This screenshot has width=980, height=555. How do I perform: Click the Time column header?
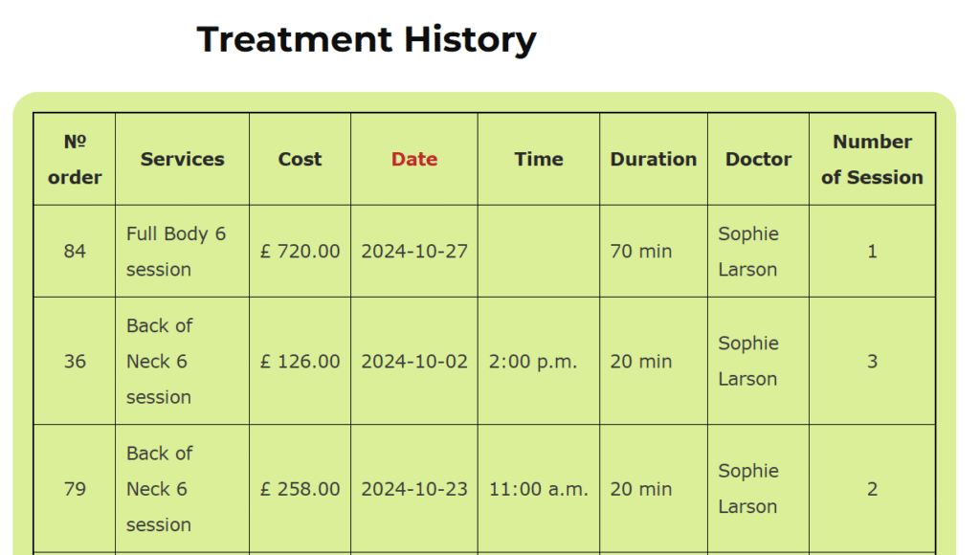click(x=539, y=160)
